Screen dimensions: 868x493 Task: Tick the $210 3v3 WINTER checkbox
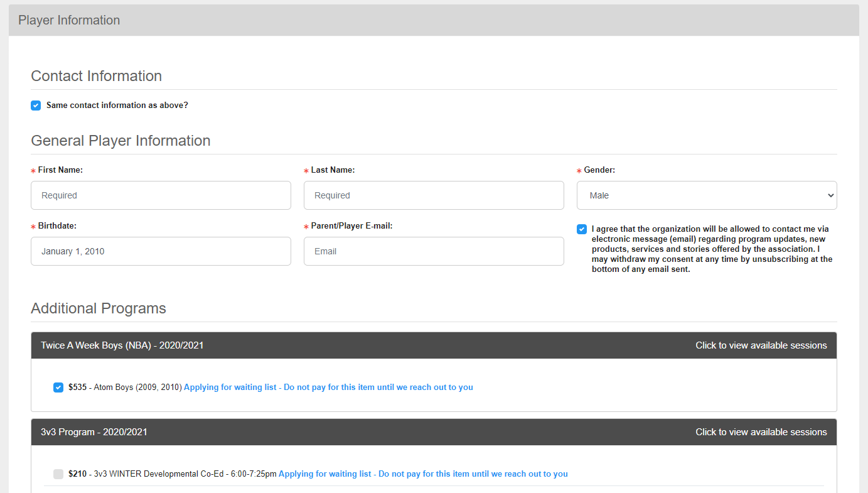click(58, 474)
